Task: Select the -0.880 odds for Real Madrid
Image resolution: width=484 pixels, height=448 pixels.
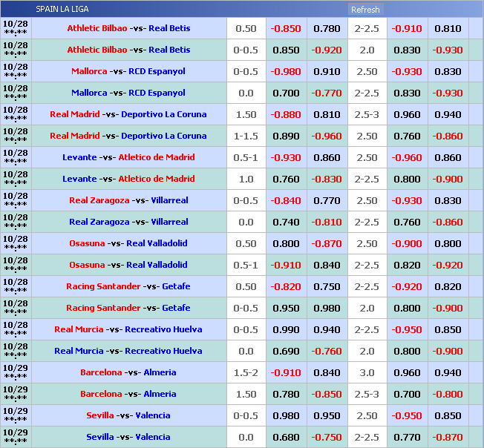Action: (x=286, y=115)
